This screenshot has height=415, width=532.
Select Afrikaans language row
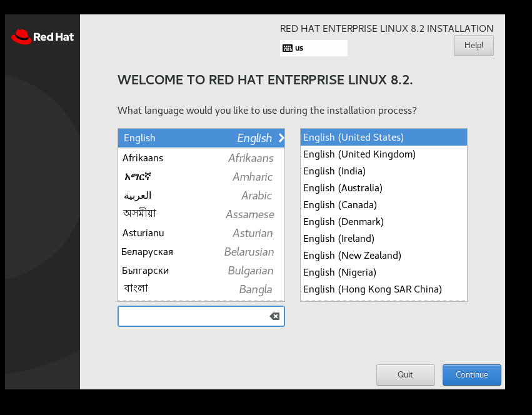(201, 157)
